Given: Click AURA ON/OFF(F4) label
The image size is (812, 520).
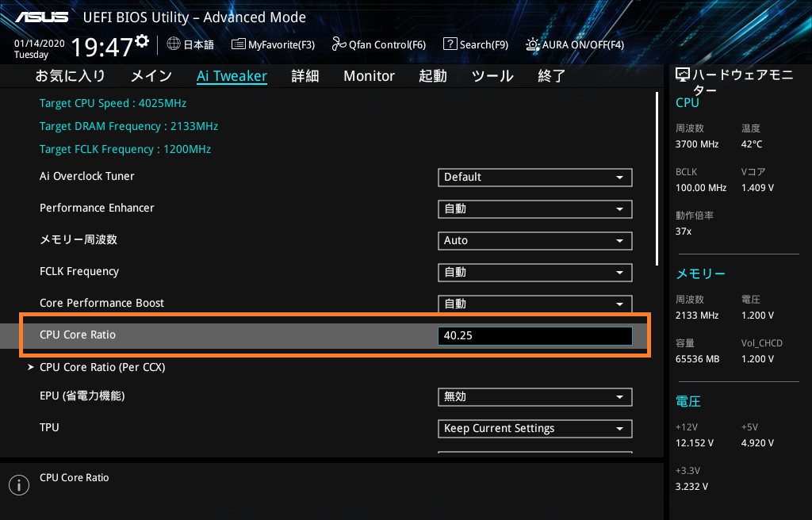Looking at the screenshot, I should pyautogui.click(x=583, y=44).
